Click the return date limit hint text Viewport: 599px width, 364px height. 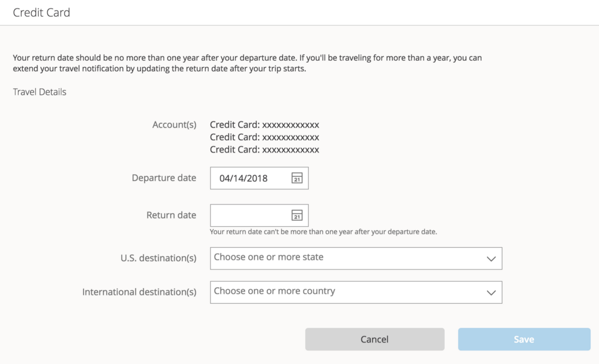(323, 232)
